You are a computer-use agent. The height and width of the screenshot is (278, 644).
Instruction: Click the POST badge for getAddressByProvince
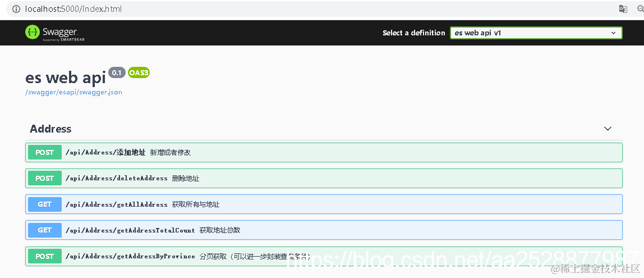pyautogui.click(x=45, y=256)
